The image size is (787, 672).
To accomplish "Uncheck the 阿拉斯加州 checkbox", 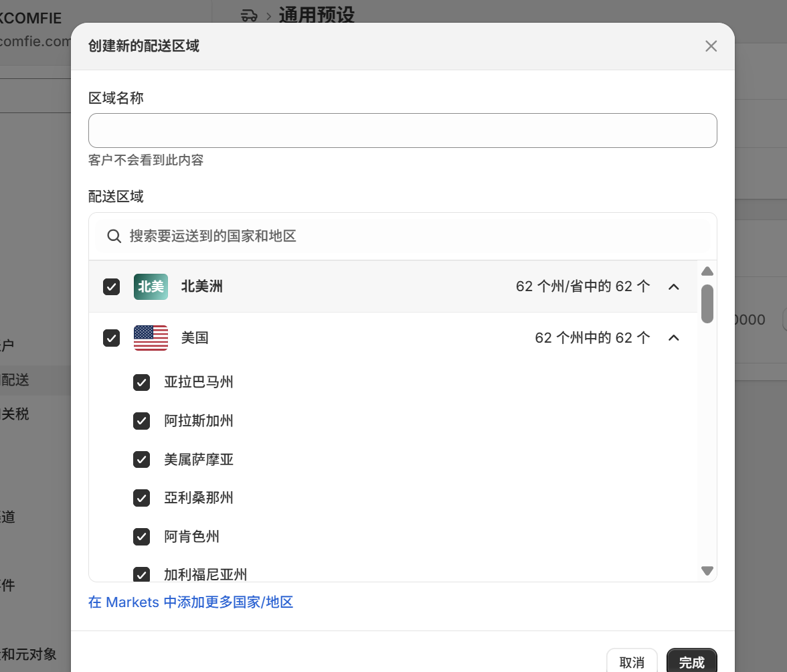I will click(142, 420).
